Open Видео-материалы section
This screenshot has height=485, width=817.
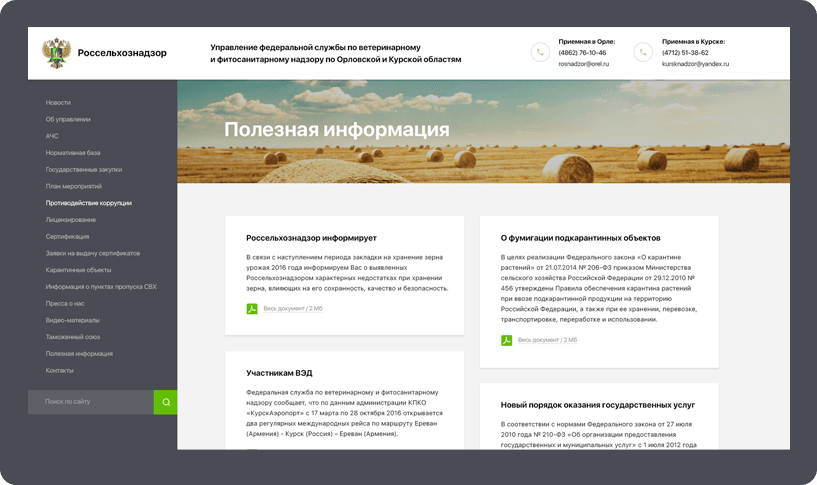(72, 320)
